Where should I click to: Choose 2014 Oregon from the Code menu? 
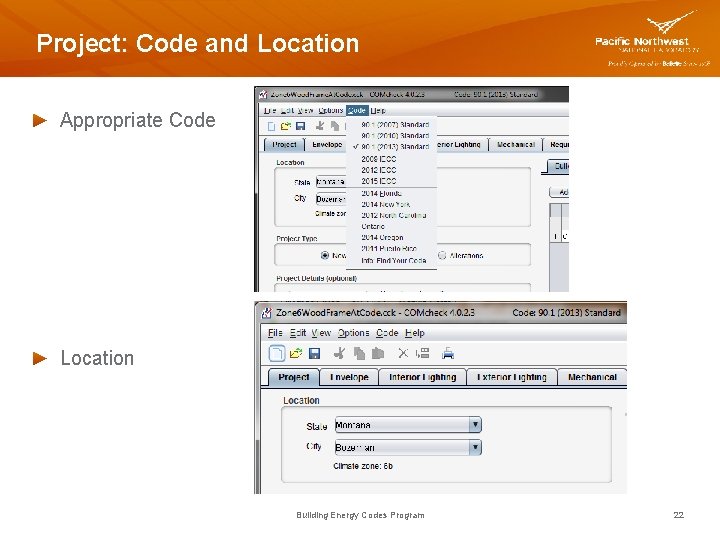click(x=391, y=238)
